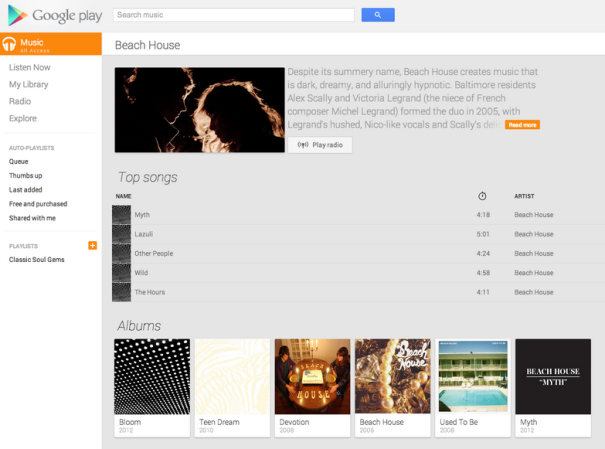The width and height of the screenshot is (605, 449).
Task: Open the Thumbs up playlist
Action: click(25, 176)
